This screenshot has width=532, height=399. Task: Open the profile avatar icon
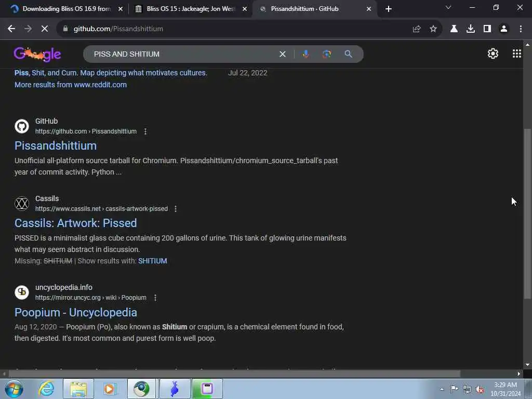[504, 29]
